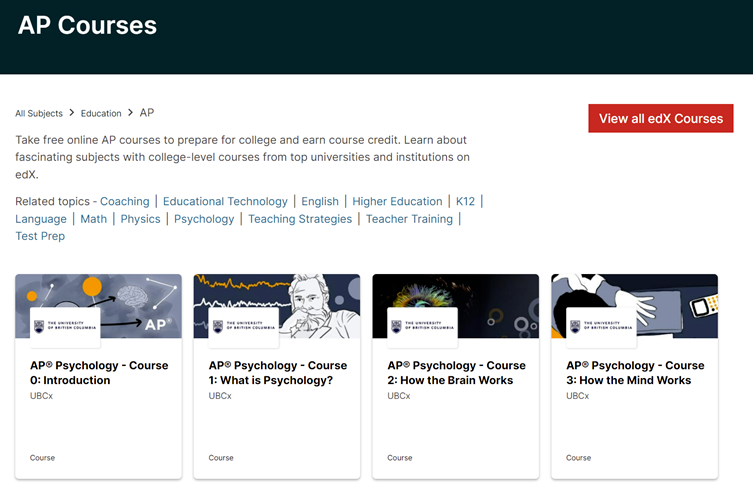Open the Physics related topic
This screenshot has width=753, height=489.
[x=140, y=219]
